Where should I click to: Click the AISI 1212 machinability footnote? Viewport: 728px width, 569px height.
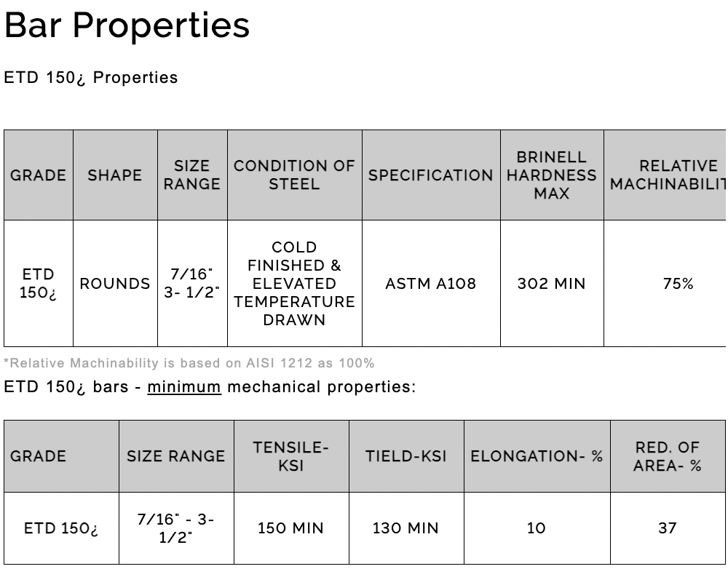[x=189, y=363]
